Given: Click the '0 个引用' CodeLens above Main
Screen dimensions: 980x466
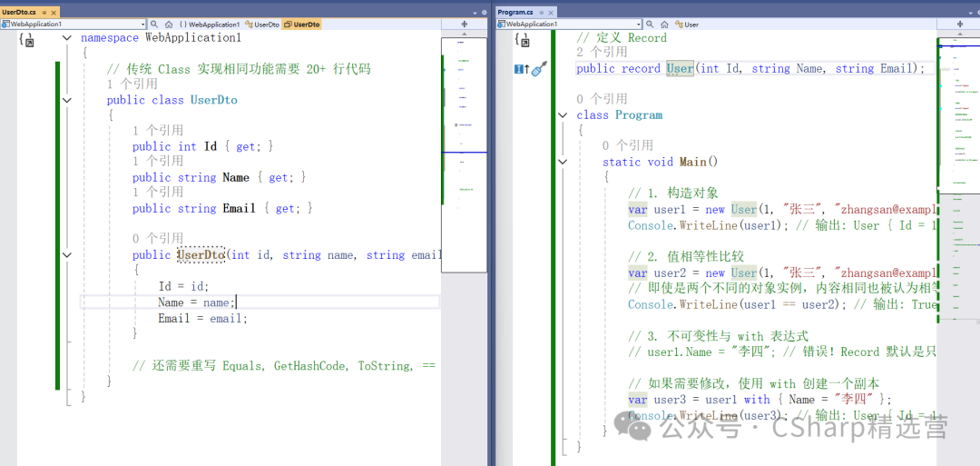Looking at the screenshot, I should click(x=628, y=145).
